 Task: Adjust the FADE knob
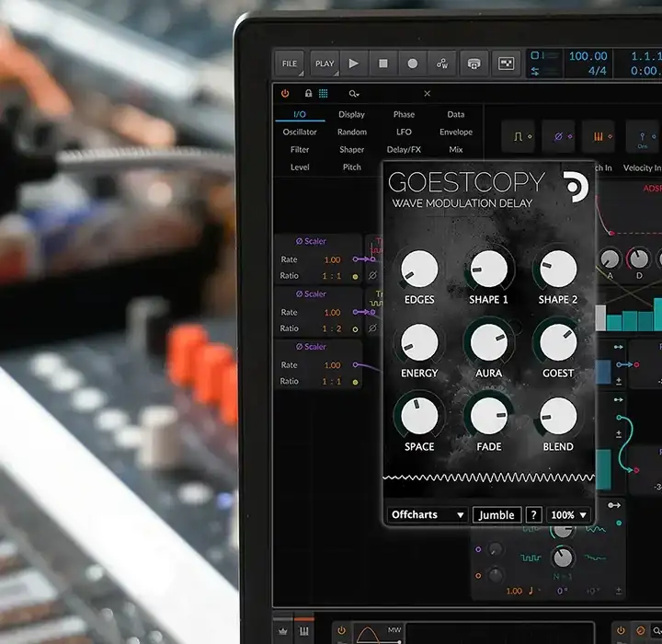click(488, 416)
